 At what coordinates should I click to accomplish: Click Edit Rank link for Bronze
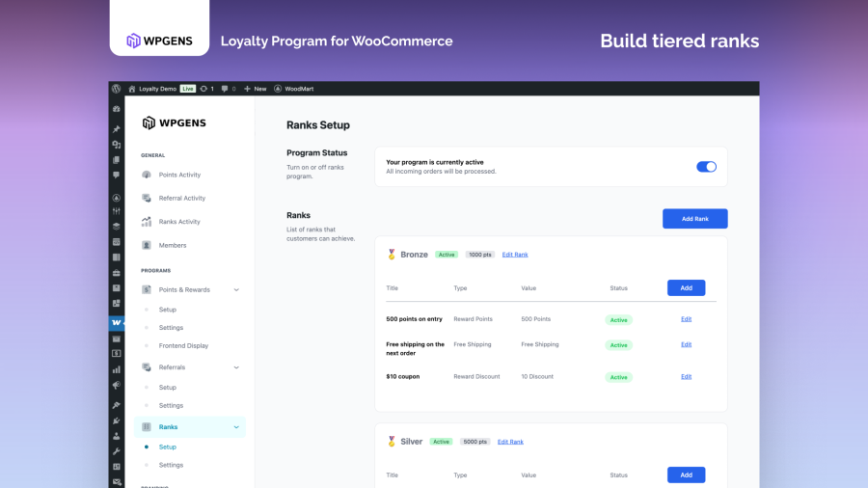515,255
